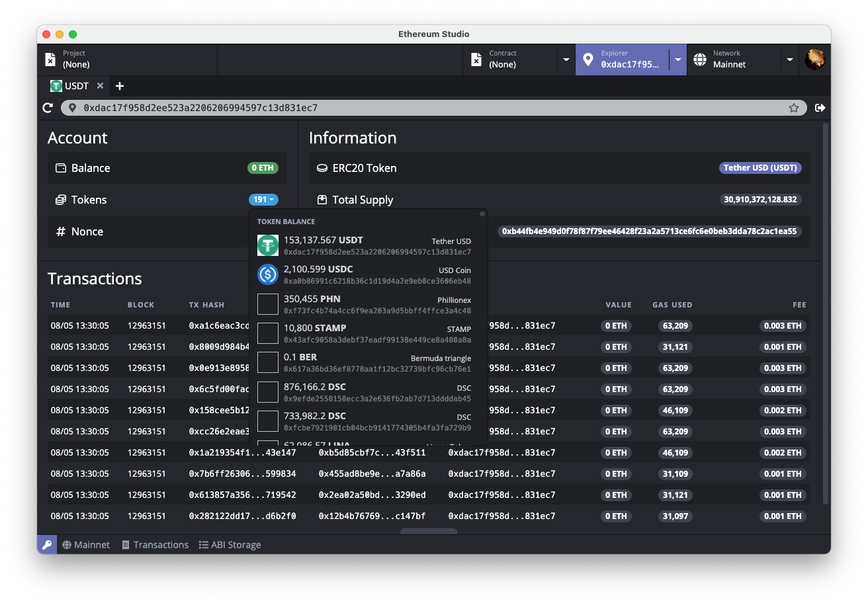Open sender address 0x455ad8be9e...a7a86a
Screen dimensions: 868x603
(372, 474)
